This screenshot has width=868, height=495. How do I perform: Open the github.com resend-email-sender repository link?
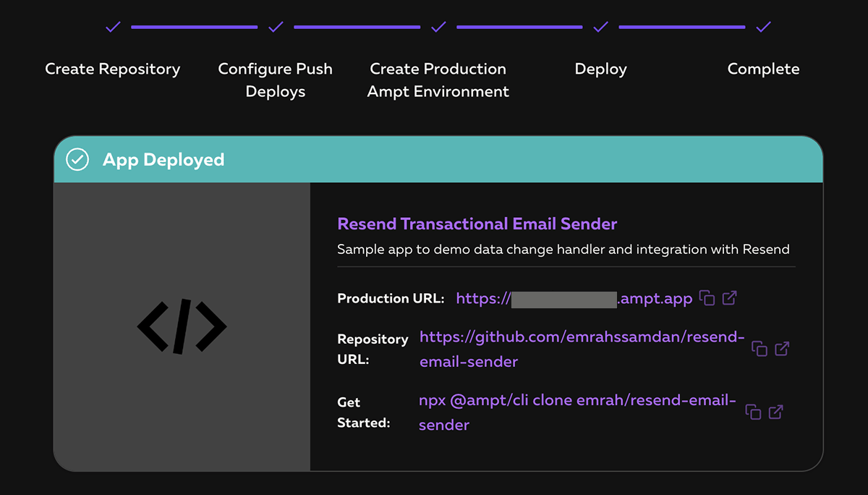click(582, 349)
